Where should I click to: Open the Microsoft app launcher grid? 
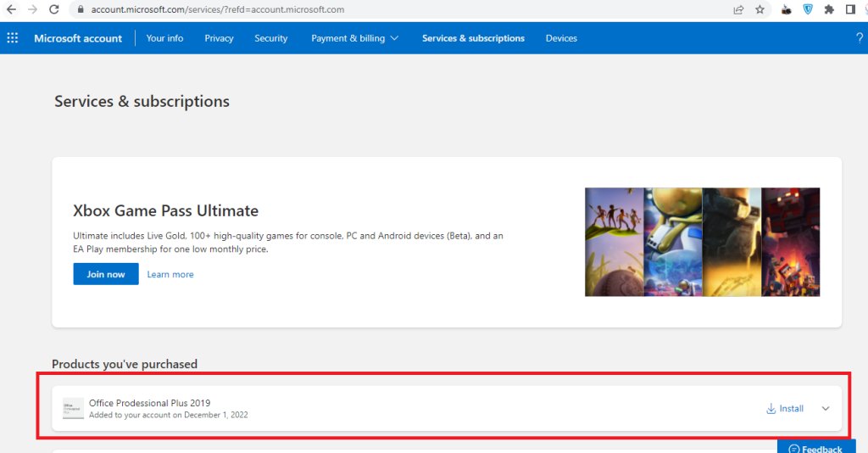point(13,38)
